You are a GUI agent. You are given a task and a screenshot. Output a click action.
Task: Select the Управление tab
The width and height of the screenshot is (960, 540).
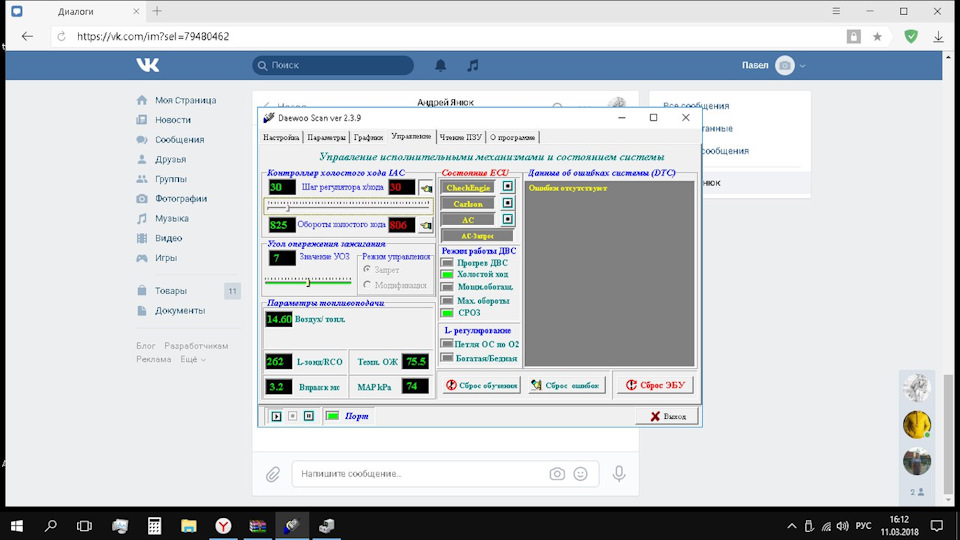[x=411, y=136]
